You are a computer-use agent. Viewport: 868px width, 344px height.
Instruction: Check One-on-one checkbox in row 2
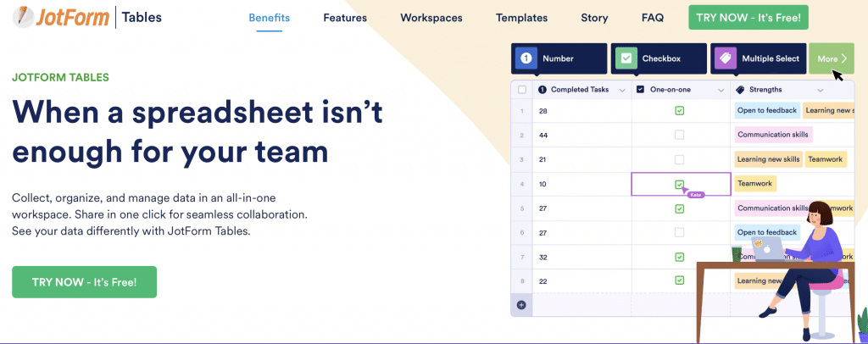coord(679,135)
